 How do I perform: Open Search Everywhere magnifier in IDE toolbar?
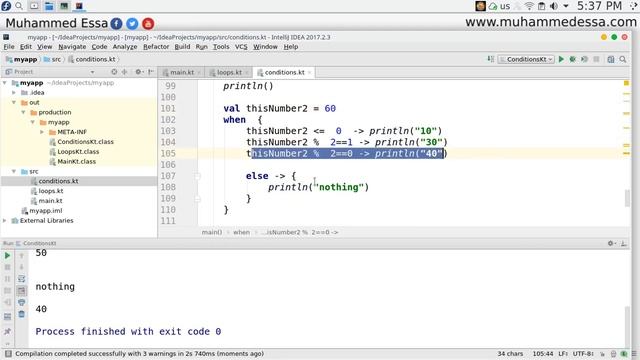click(623, 59)
